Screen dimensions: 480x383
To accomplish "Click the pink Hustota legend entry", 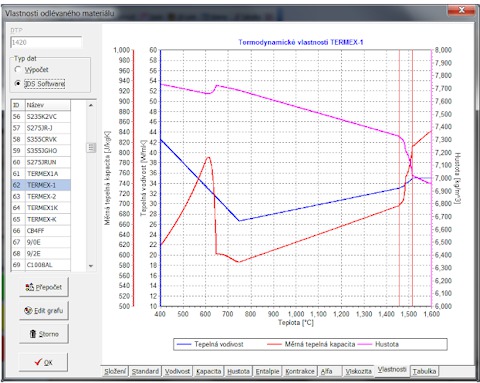I will 378,344.
